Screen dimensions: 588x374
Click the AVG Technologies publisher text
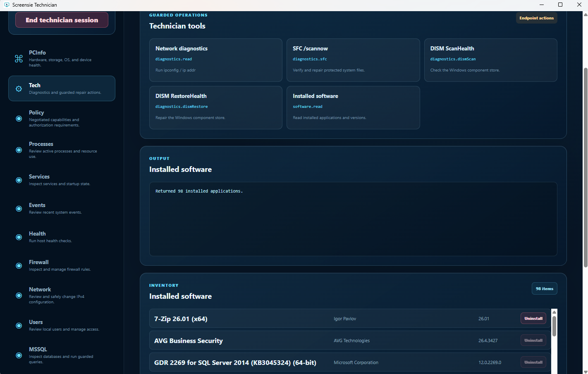point(352,341)
